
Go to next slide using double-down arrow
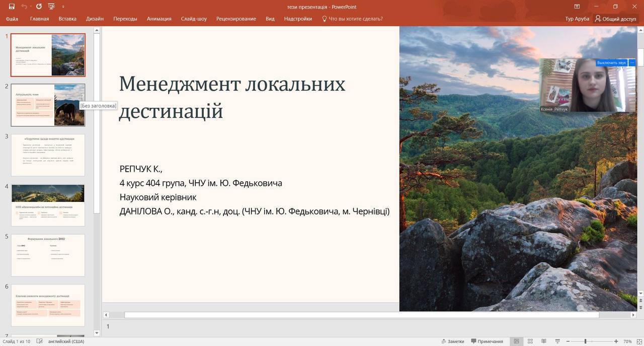point(640,307)
